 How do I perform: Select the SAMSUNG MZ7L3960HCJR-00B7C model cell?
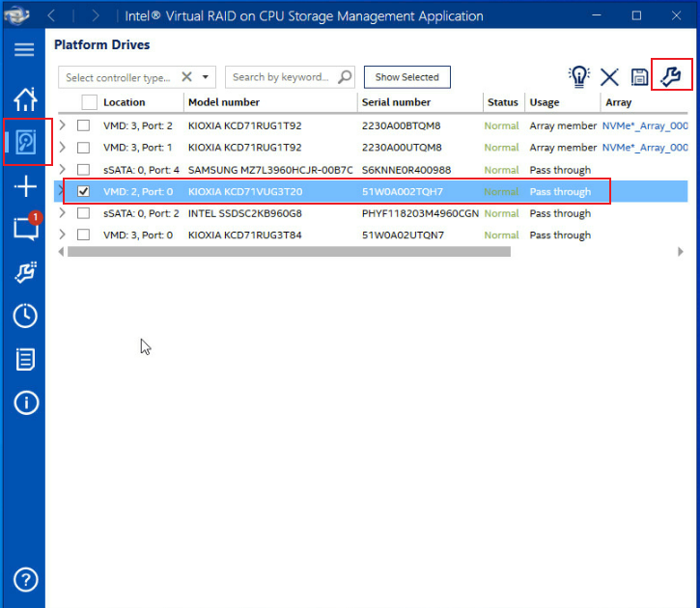tap(270, 170)
